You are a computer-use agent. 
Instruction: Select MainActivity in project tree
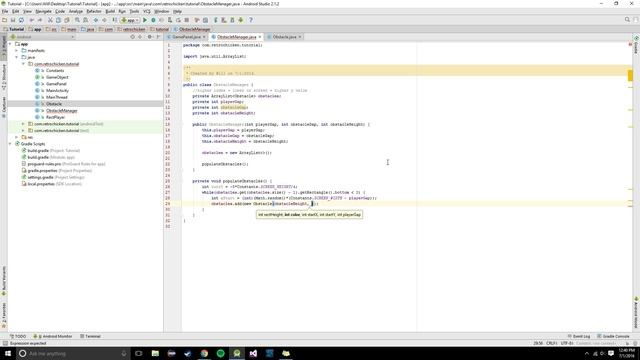coord(57,91)
